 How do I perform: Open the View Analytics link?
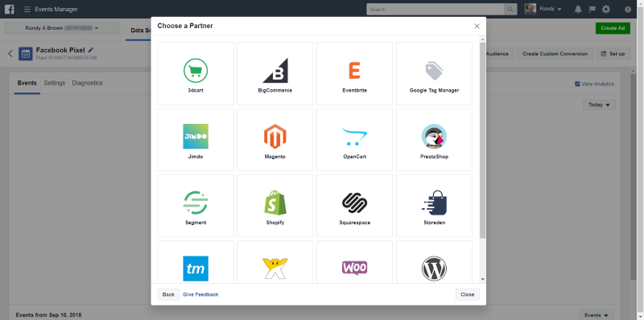[x=594, y=84]
